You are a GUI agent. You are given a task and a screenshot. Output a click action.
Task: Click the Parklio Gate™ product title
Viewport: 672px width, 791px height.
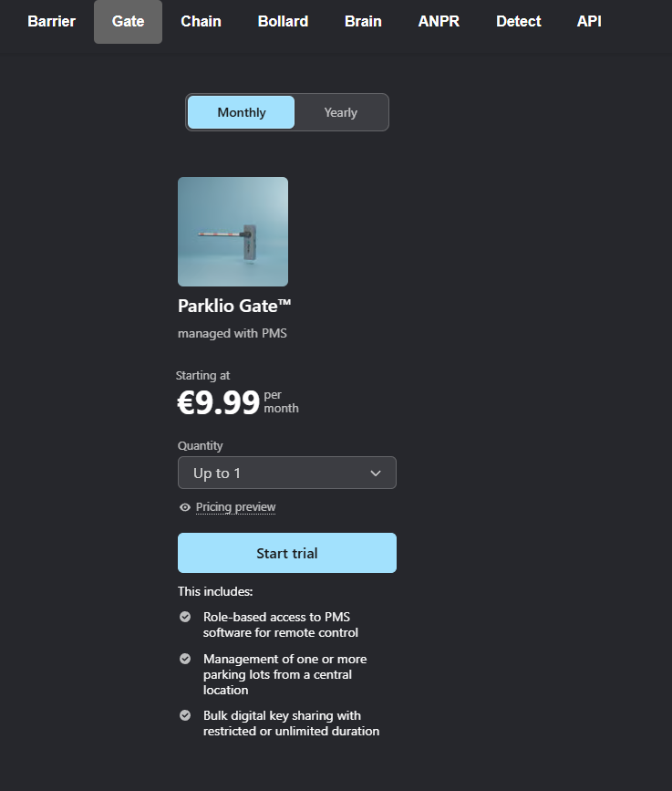[x=234, y=307]
